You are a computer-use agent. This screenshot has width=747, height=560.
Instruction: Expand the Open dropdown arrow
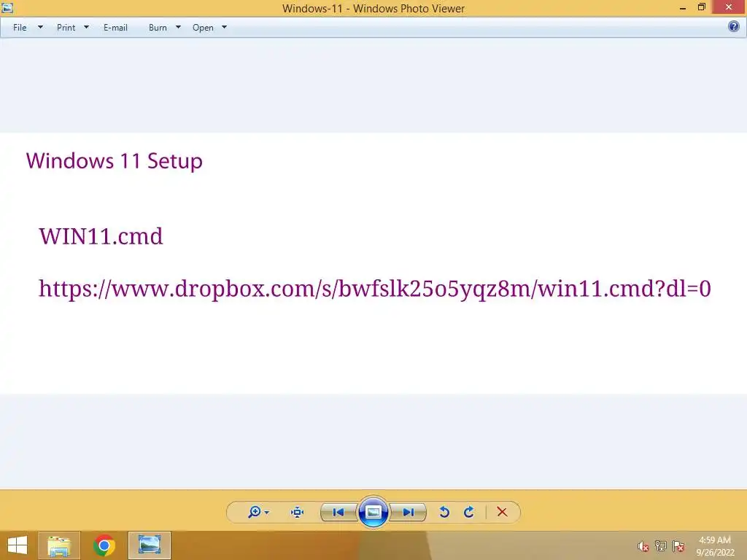point(225,27)
